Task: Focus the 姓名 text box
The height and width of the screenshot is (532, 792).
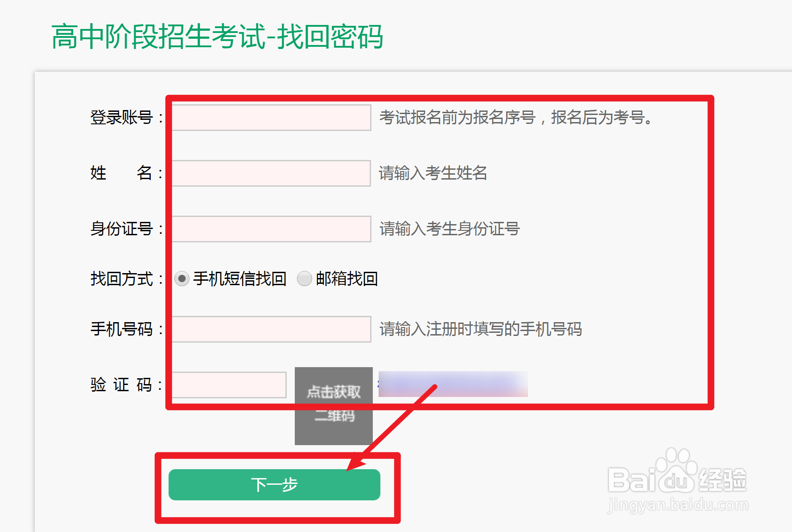Action: pos(271,173)
